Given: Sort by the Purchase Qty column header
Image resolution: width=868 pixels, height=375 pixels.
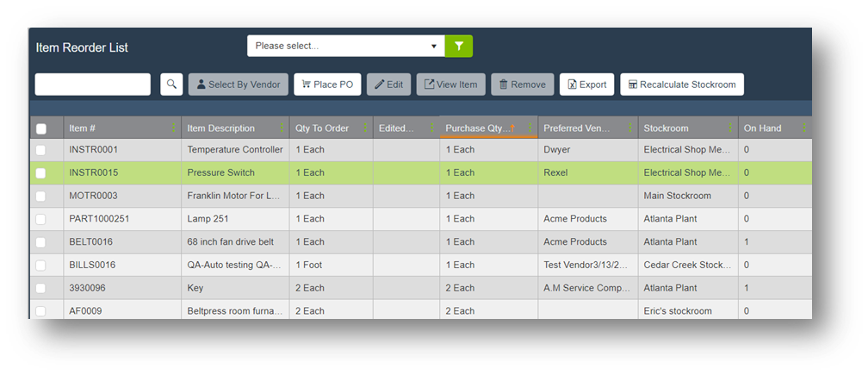Looking at the screenshot, I should coord(477,128).
